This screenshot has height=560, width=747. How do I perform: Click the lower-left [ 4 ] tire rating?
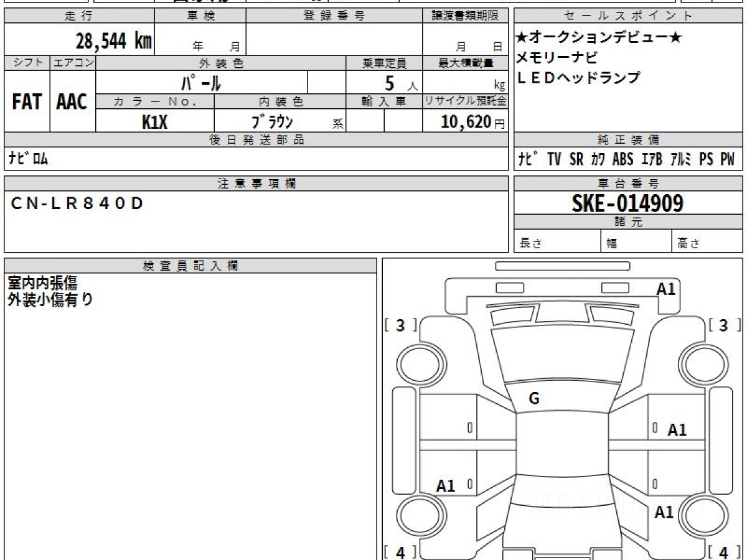pyautogui.click(x=400, y=551)
